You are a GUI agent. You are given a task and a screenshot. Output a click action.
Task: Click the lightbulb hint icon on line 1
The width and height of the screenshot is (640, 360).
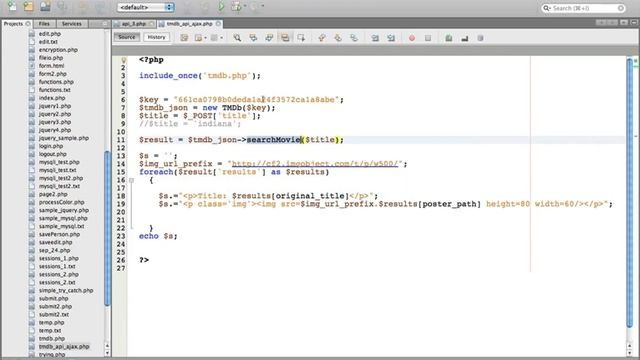pos(123,60)
